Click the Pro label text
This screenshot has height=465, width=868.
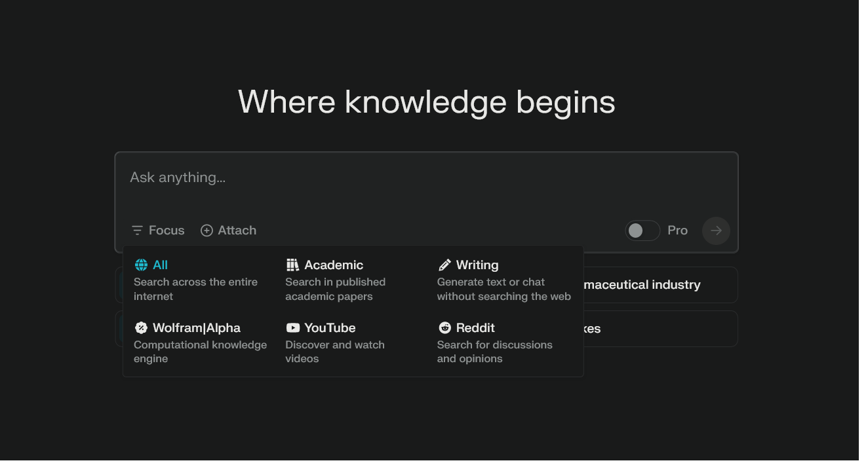point(677,231)
